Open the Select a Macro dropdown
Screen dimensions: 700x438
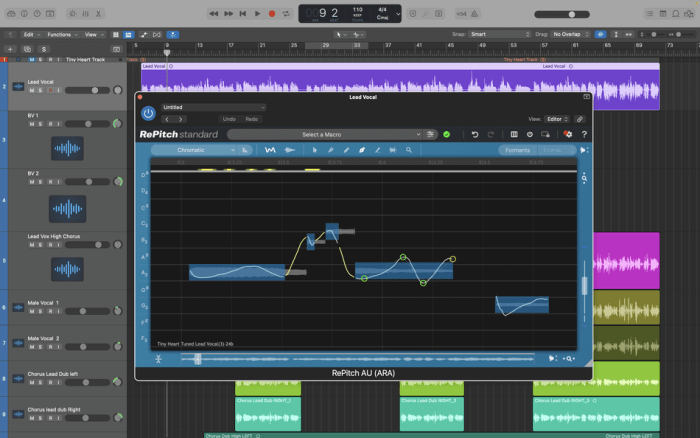(x=325, y=134)
